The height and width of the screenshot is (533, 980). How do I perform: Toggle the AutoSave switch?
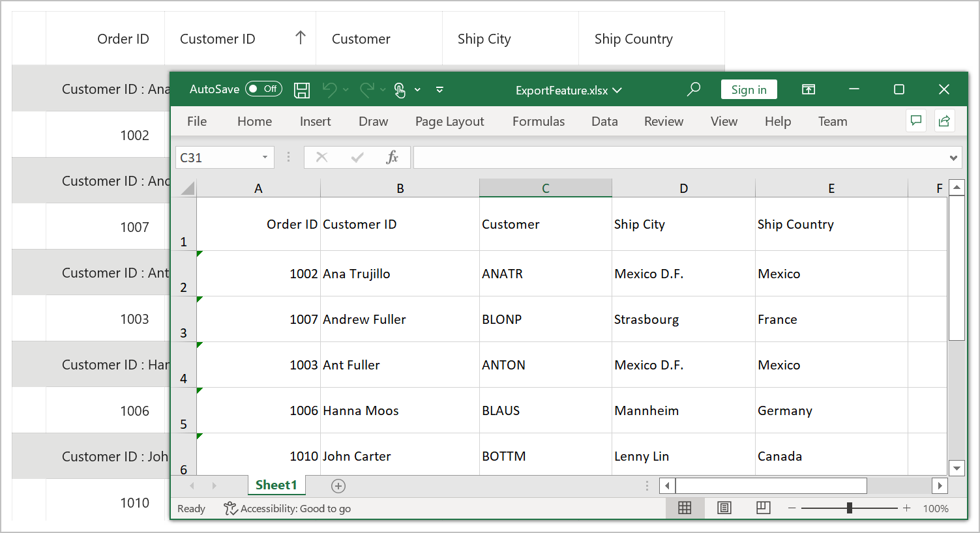[263, 89]
